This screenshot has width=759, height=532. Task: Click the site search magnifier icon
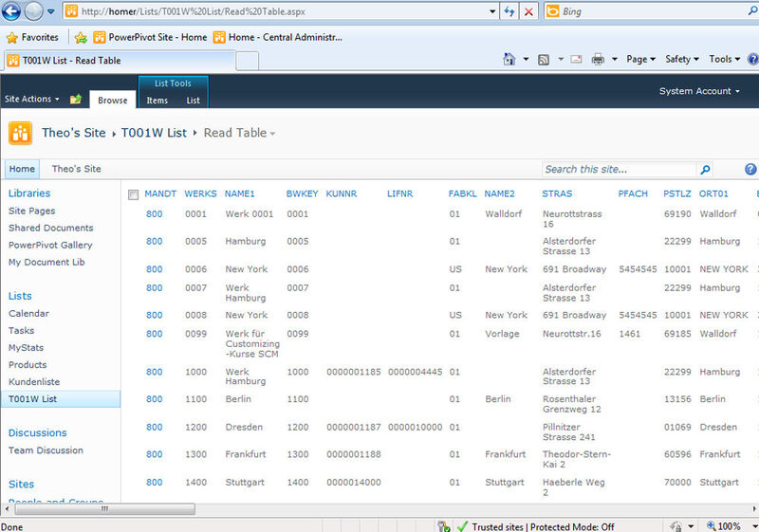(705, 170)
